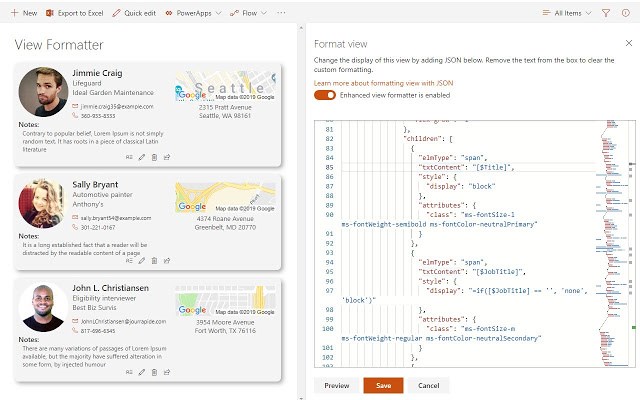Choose Export to Excel
The height and width of the screenshot is (400, 640).
(74, 13)
